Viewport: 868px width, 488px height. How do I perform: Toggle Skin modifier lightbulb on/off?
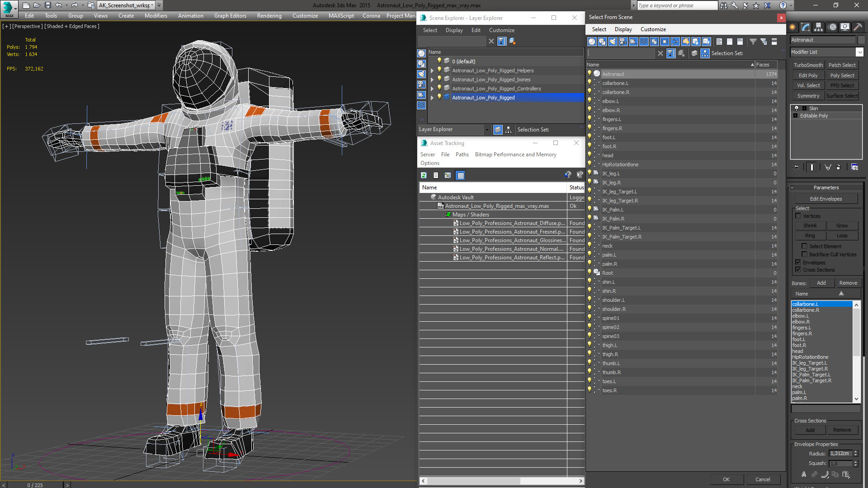click(x=797, y=108)
